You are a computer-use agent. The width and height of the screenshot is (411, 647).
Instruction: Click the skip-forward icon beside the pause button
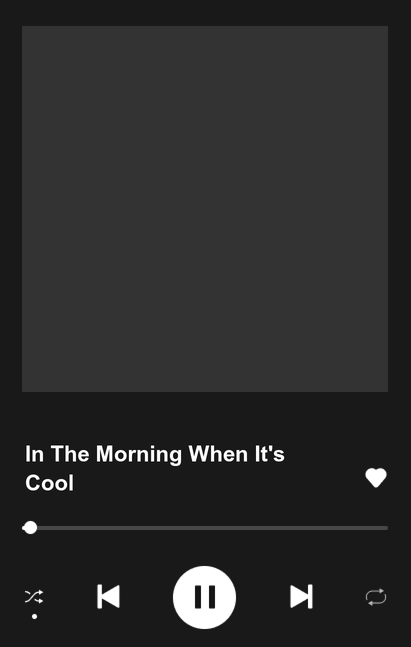click(x=301, y=596)
